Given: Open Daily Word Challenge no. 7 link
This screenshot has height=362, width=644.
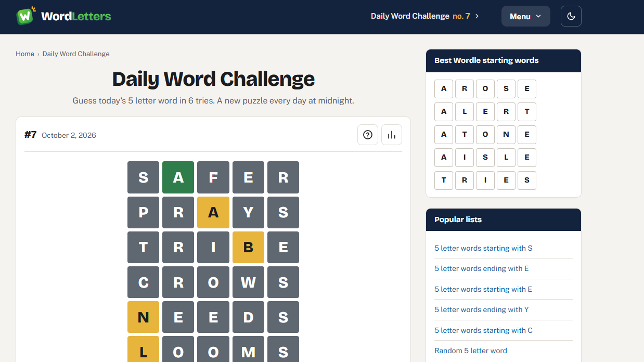Looking at the screenshot, I should pos(425,16).
